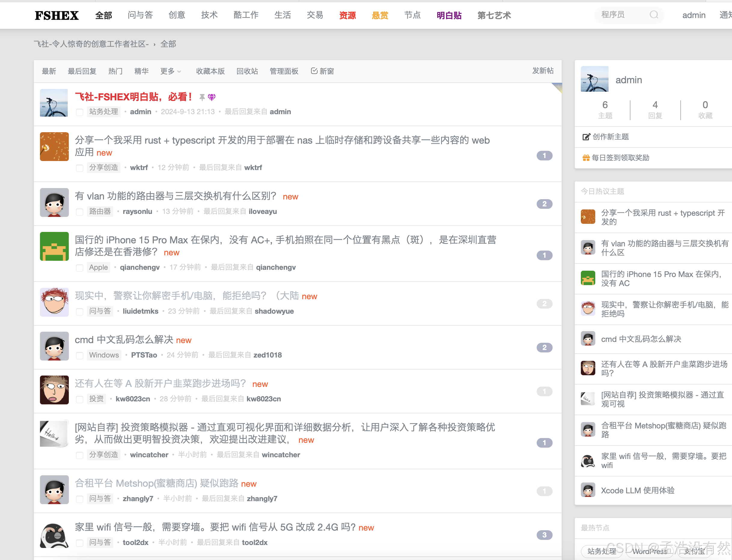732x560 pixels.
Task: Click the 发新帖 button
Action: click(x=542, y=71)
